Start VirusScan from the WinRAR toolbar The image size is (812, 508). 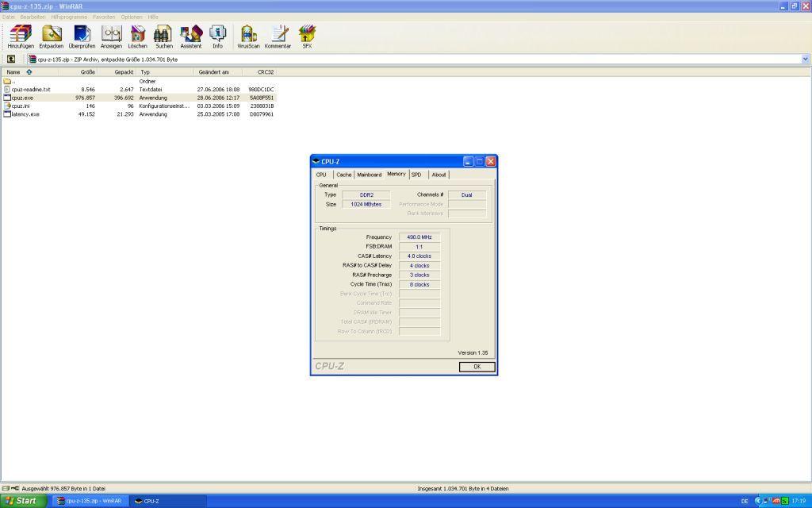248,33
